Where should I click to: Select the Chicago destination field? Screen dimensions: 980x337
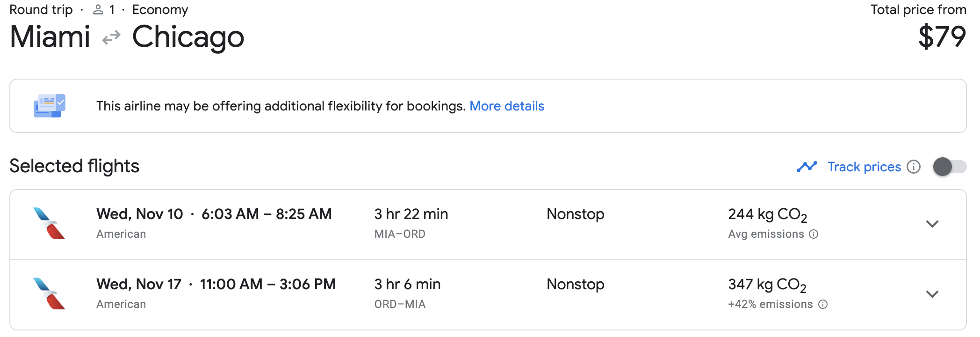[x=187, y=37]
